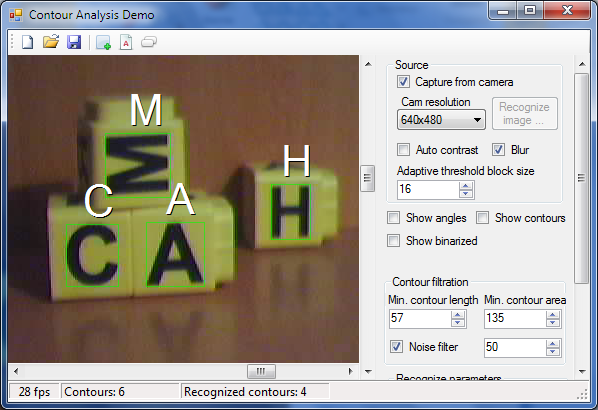Open the templates document icon with red A
Image resolution: width=598 pixels, height=410 pixels.
126,42
